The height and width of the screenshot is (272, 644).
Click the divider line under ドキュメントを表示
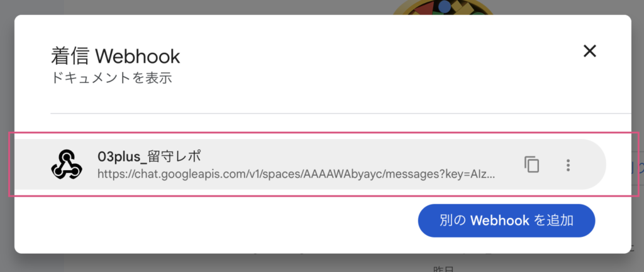(340, 113)
